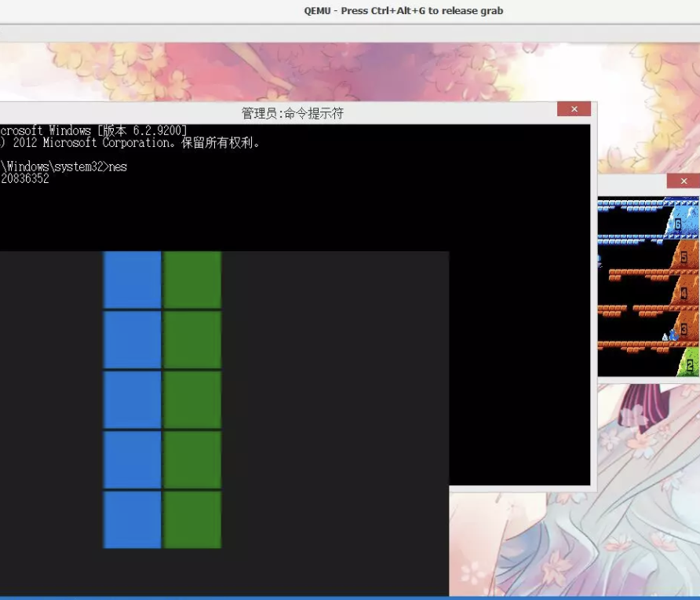Click the middle green tile
The width and height of the screenshot is (700, 600).
pos(193,399)
